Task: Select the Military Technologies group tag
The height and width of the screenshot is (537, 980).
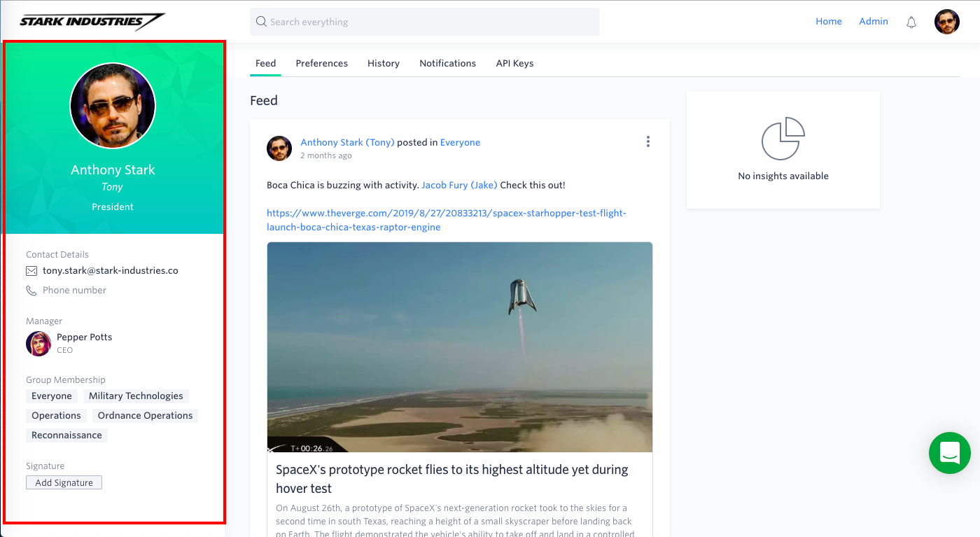Action: [136, 396]
